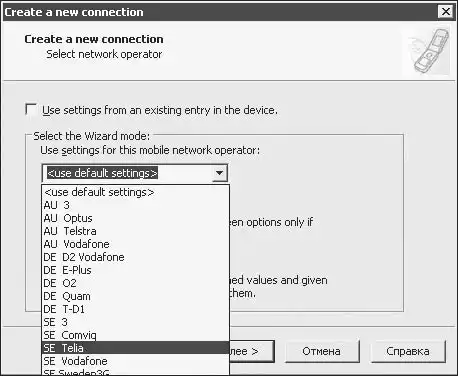The width and height of the screenshot is (458, 376).
Task: Pick AU Optus from the list
Action: click(135, 218)
